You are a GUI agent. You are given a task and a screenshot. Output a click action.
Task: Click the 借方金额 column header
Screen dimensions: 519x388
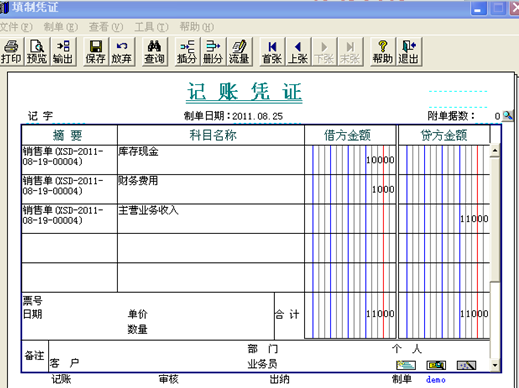point(350,135)
